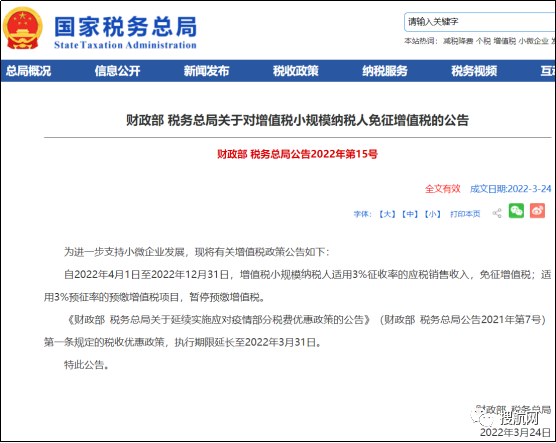Screen dimensions: 556x443
Task: Go to 新闻发布 section
Action: click(x=206, y=71)
